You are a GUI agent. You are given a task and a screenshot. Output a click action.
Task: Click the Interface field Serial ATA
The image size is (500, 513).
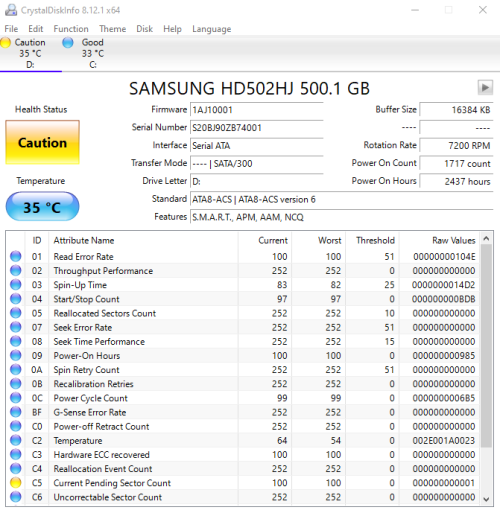257,146
